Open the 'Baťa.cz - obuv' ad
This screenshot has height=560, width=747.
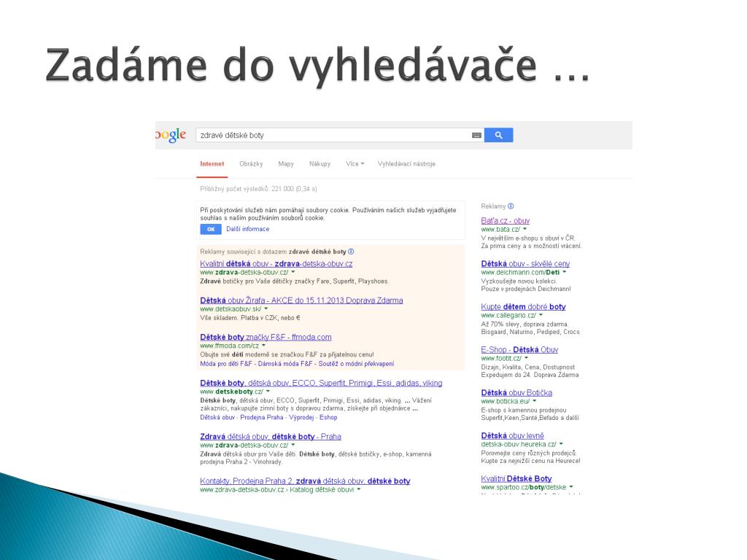pos(505,221)
